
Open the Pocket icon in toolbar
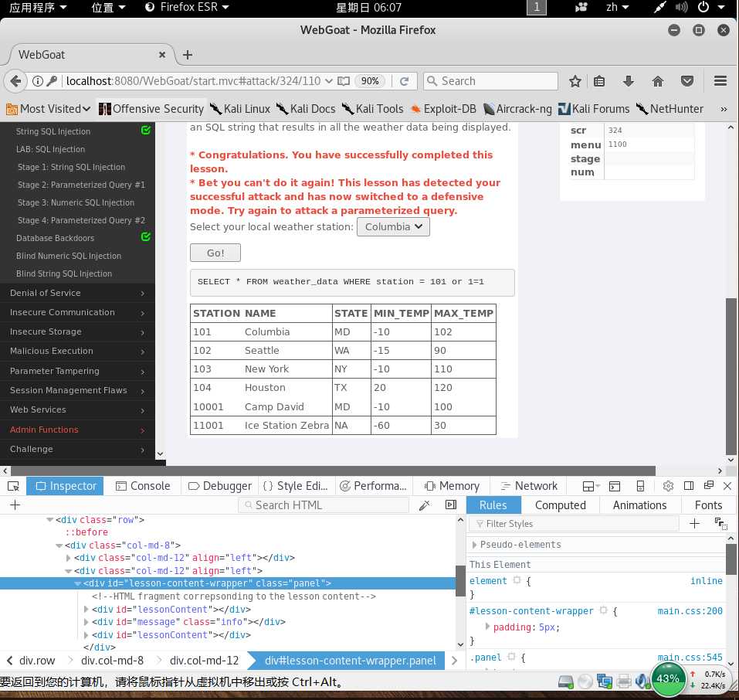pyautogui.click(x=686, y=81)
